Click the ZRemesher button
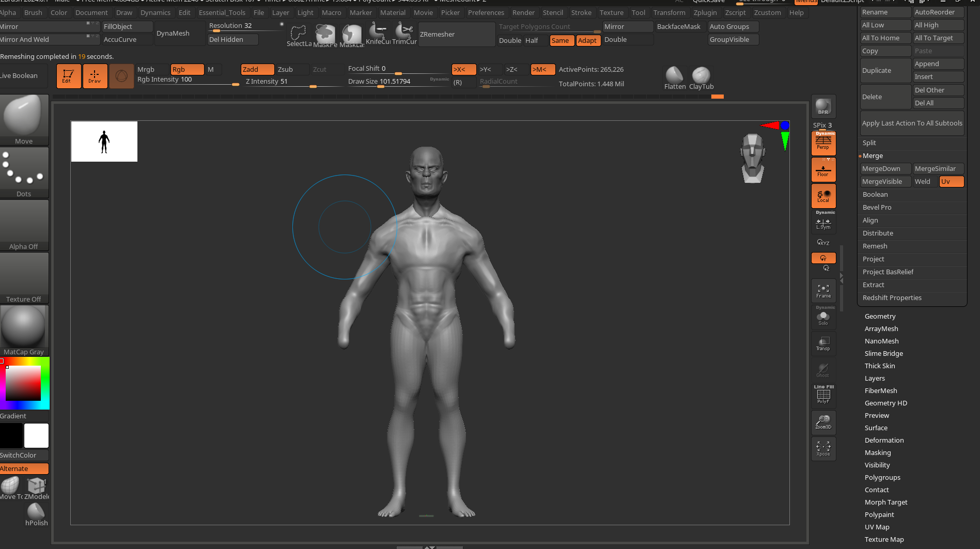Screen dimensions: 980x549 456,35
